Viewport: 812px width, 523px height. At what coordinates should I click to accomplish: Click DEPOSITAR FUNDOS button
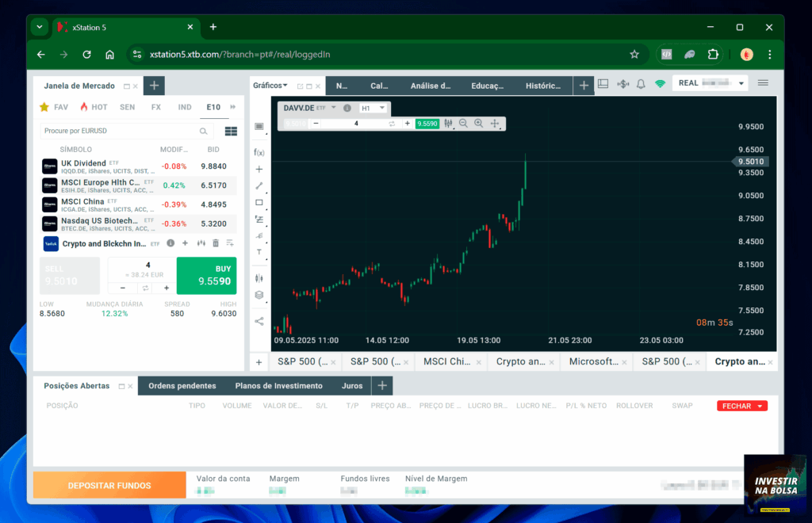tap(109, 485)
